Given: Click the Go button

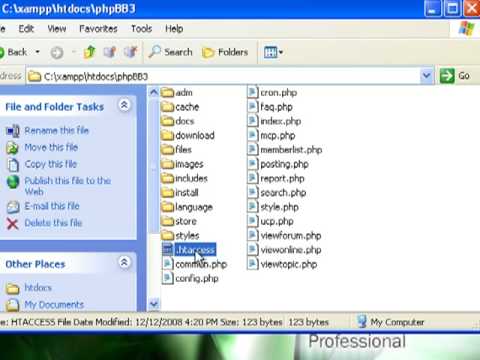Looking at the screenshot, I should click(455, 76).
